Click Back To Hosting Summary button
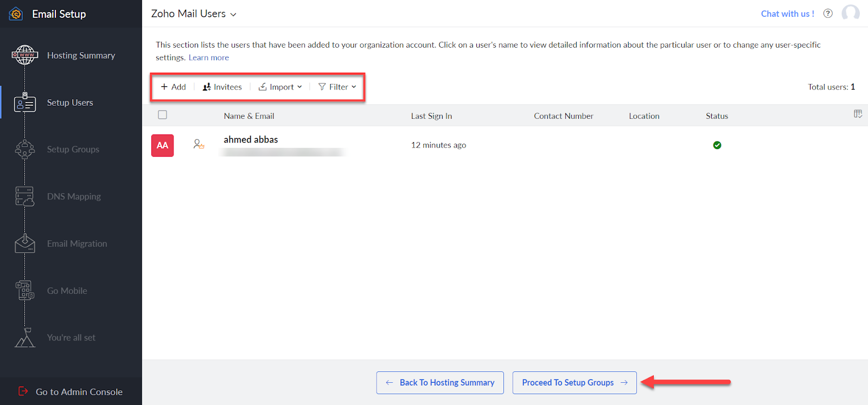 [x=440, y=383]
